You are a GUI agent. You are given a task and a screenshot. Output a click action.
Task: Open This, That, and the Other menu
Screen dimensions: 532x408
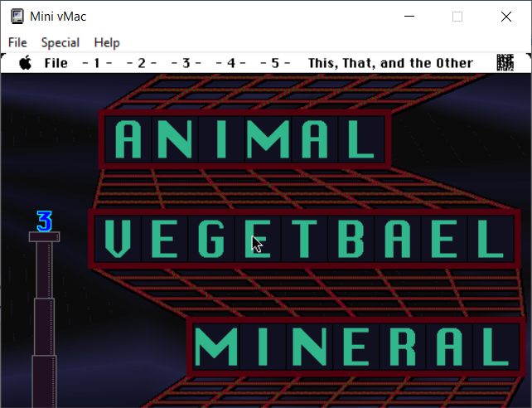point(390,63)
